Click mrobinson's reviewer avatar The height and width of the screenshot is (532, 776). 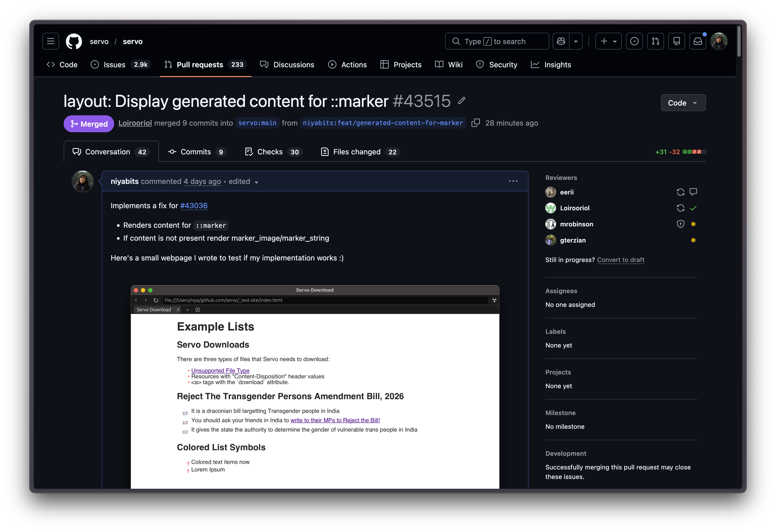pyautogui.click(x=551, y=224)
